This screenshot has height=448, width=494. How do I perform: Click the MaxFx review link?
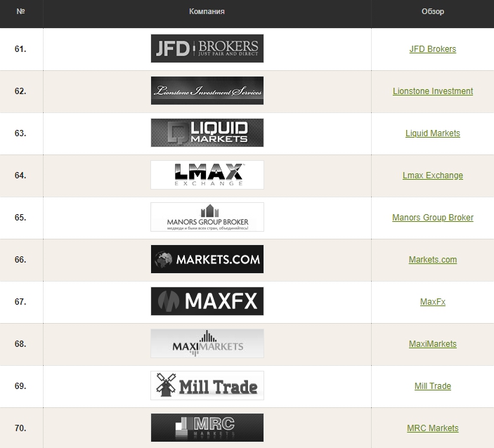[x=432, y=302]
